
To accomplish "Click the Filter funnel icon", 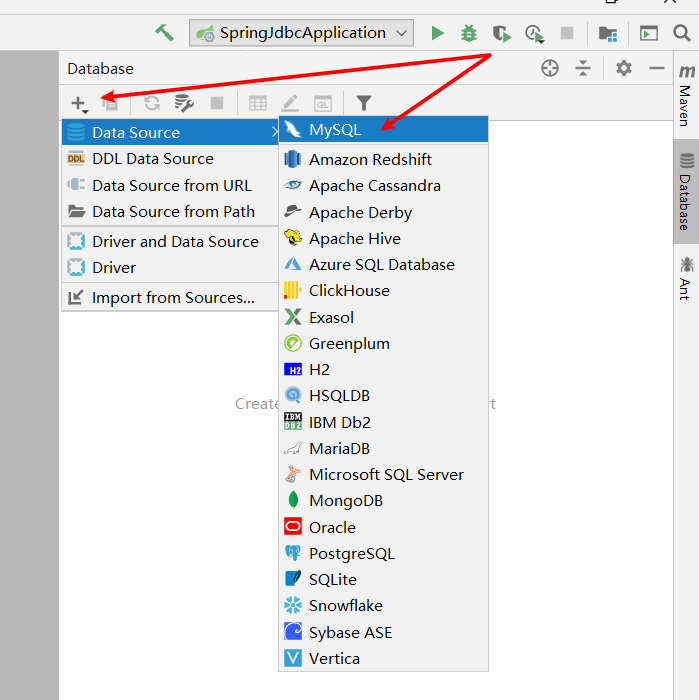I will 364,103.
